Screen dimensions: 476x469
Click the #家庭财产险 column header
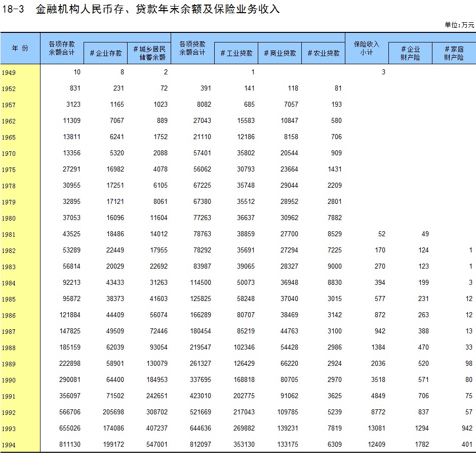tap(454, 53)
